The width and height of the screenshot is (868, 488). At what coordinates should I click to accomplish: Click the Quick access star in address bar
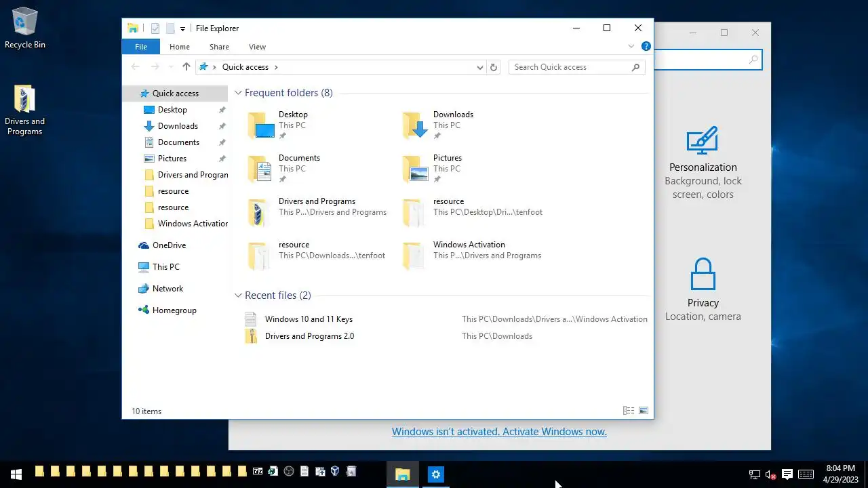click(x=203, y=67)
